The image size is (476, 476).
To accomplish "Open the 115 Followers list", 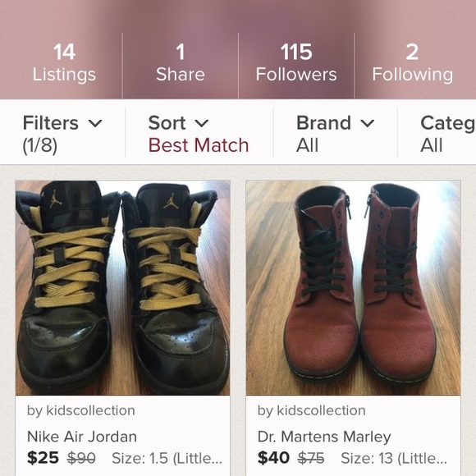I will point(296,63).
